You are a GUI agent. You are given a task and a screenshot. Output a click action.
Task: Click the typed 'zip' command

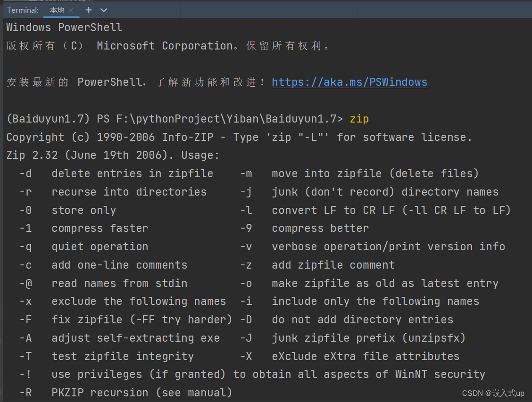click(359, 119)
